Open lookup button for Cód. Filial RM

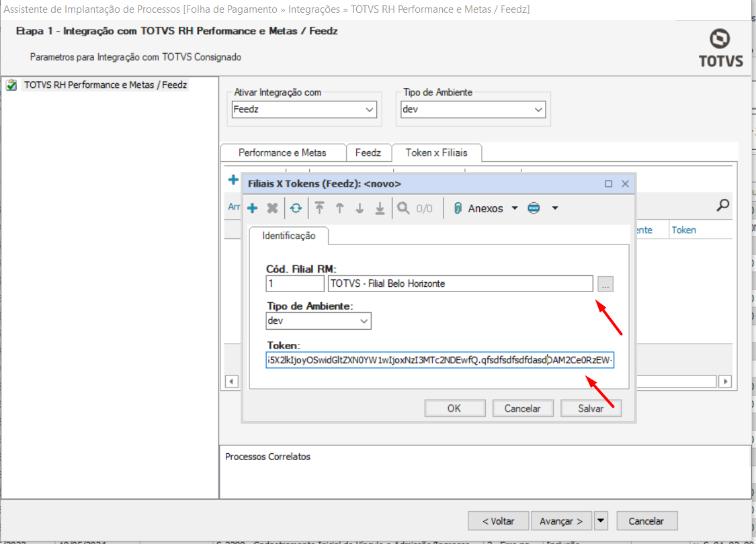click(x=605, y=284)
